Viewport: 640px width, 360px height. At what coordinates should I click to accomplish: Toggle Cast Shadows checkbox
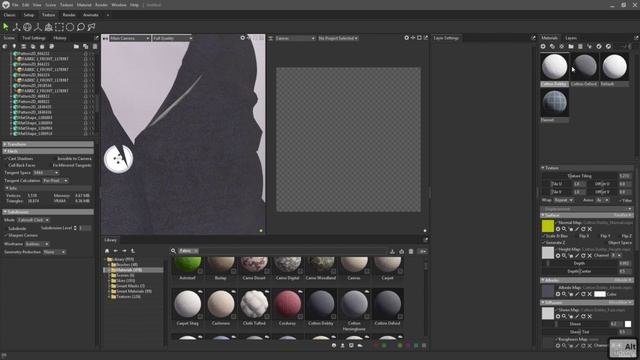pos(6,158)
